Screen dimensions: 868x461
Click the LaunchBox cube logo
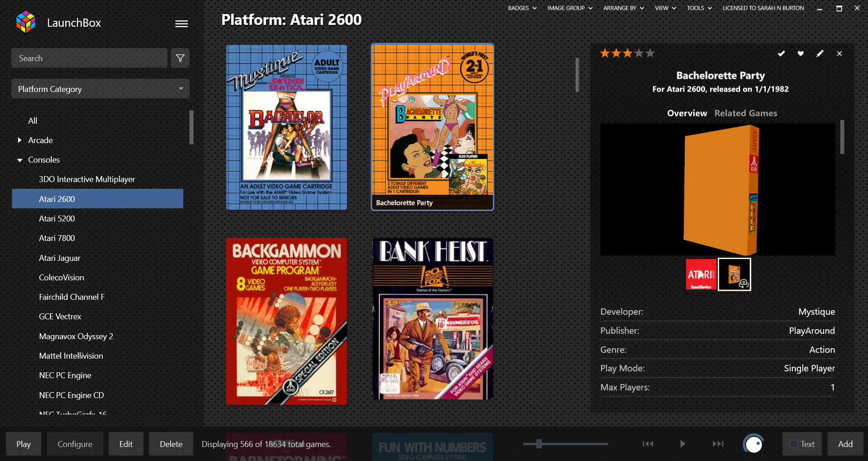coord(26,22)
